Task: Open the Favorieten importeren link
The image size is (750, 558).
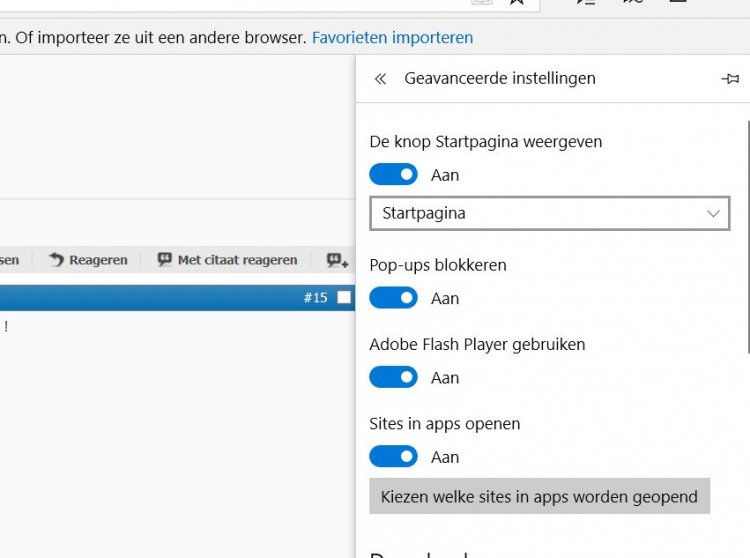Action: point(392,38)
